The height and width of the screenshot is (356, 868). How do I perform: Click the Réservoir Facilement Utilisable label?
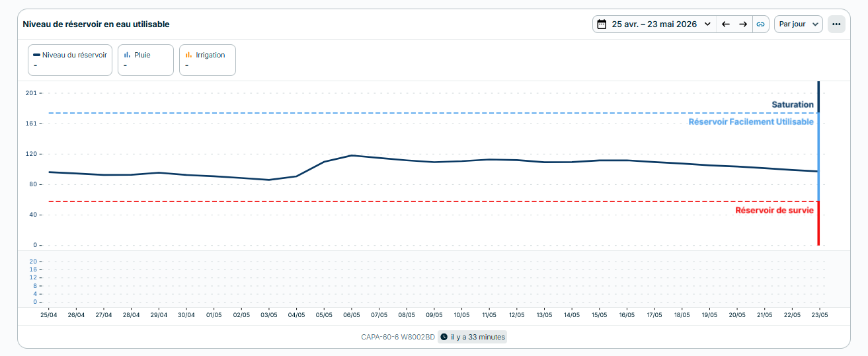click(x=751, y=122)
